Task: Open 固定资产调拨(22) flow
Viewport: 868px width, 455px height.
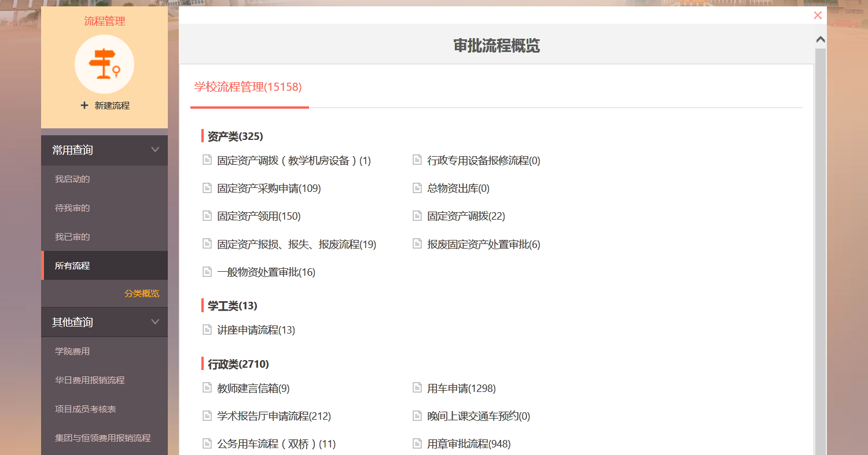Action: click(x=466, y=216)
